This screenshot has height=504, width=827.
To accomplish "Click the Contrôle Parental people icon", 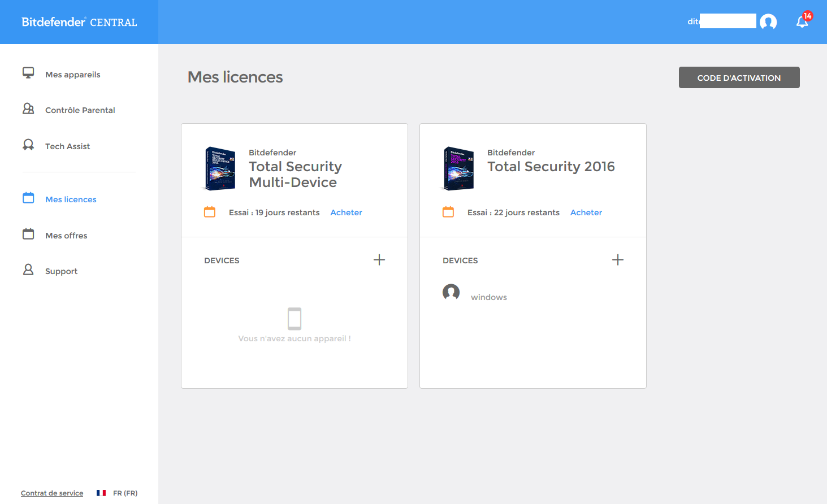I will [28, 108].
